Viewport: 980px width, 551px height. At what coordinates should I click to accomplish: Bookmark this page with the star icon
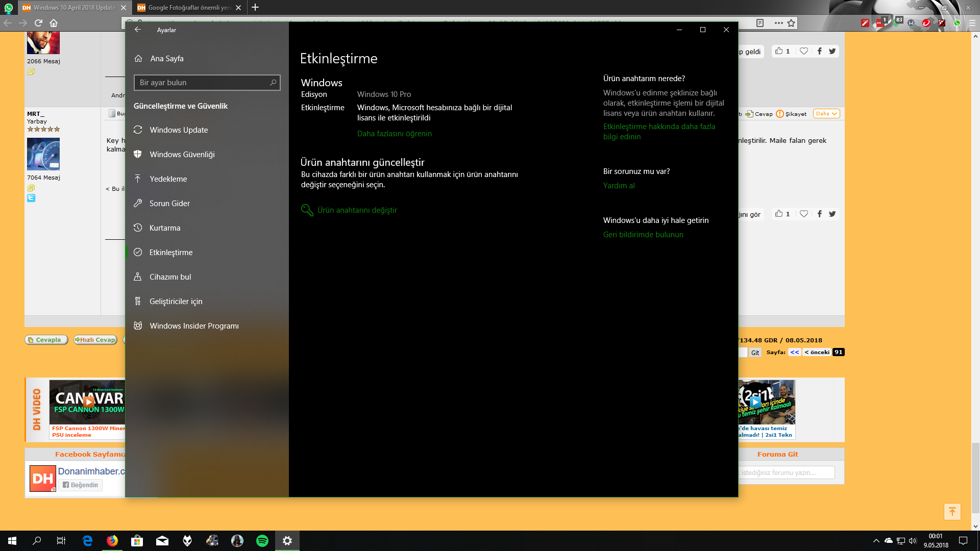coord(791,23)
